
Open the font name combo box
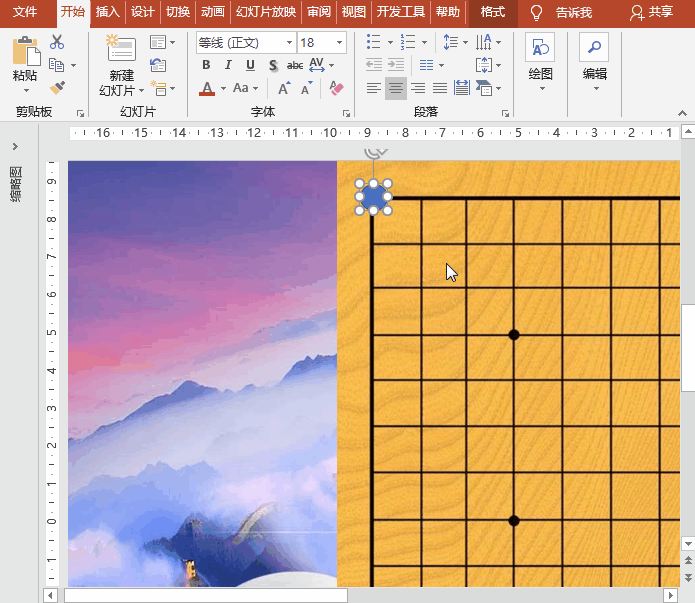pyautogui.click(x=246, y=43)
